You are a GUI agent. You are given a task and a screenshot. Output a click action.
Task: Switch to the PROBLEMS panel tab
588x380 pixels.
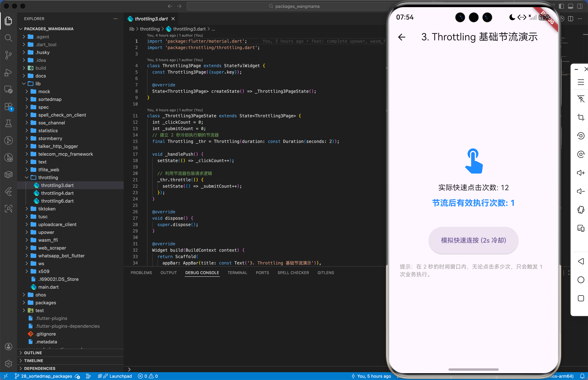[141, 273]
